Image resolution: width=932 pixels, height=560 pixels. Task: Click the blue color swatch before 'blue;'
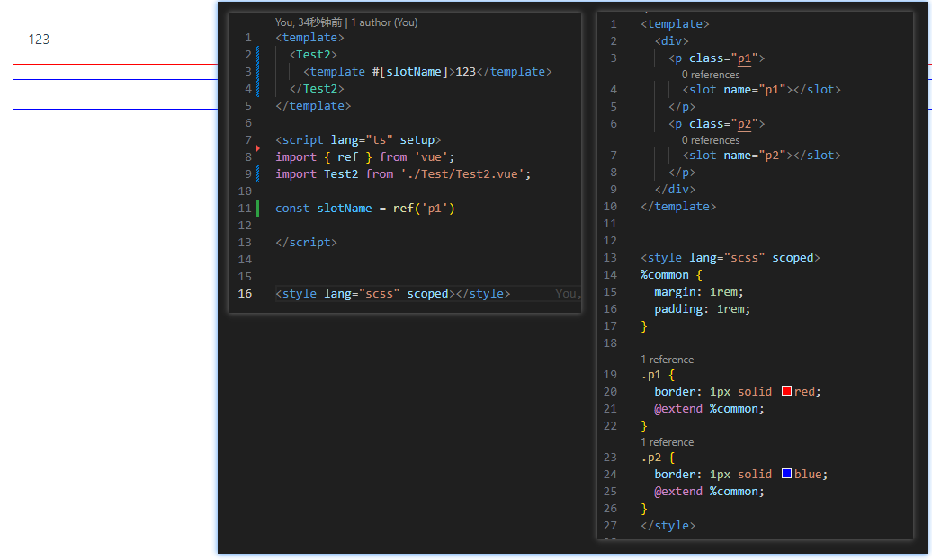[786, 474]
